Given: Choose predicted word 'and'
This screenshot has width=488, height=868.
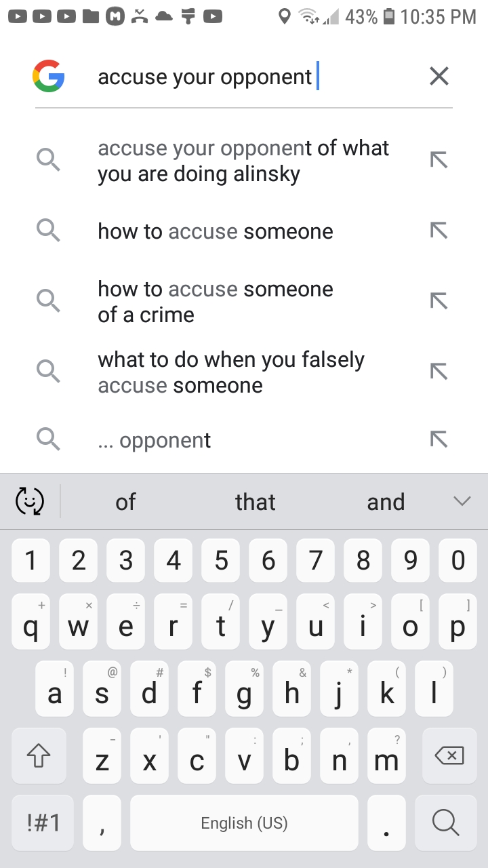Looking at the screenshot, I should click(386, 502).
